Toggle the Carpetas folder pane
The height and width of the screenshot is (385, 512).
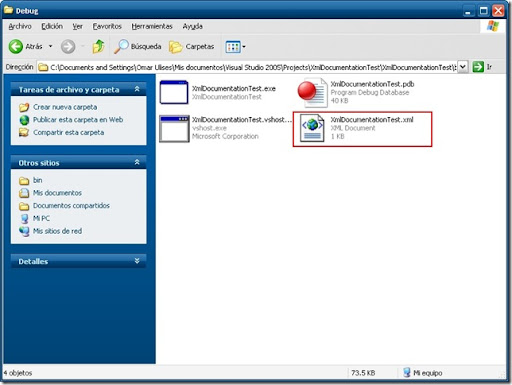pyautogui.click(x=191, y=47)
